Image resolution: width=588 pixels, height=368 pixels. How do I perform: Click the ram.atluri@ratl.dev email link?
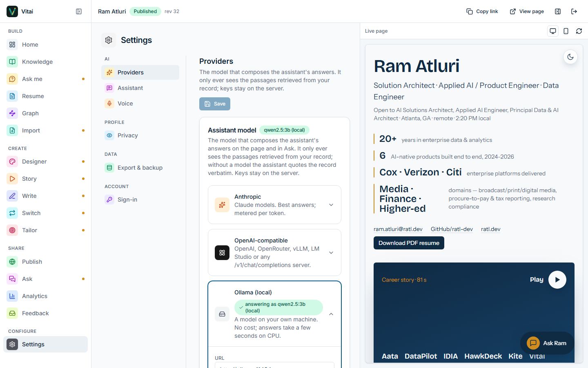[x=398, y=229]
